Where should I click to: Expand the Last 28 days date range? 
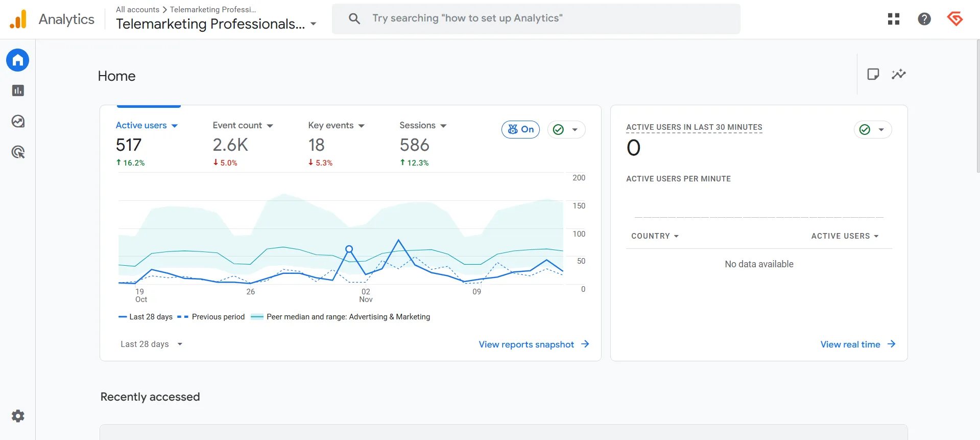[x=151, y=344]
